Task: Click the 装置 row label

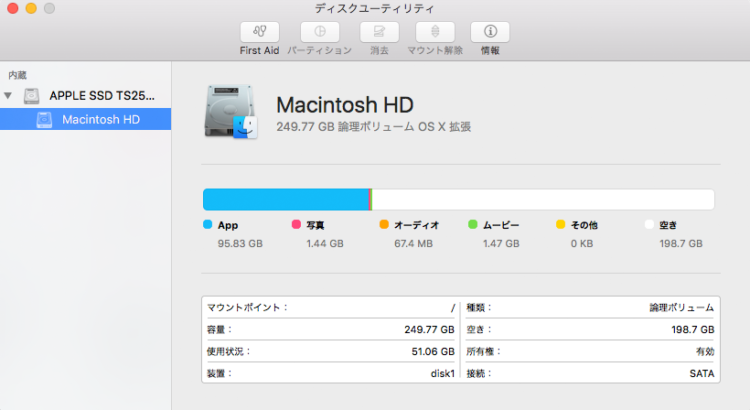Action: click(219, 374)
